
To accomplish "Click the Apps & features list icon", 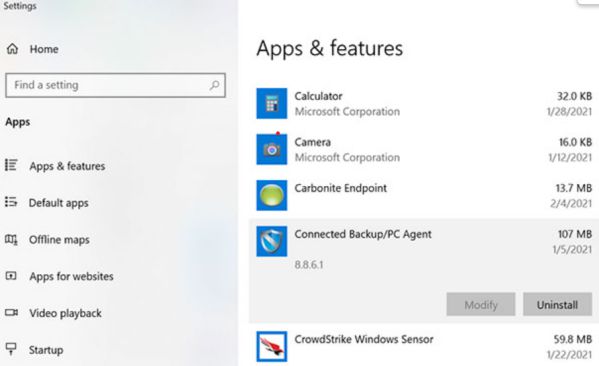I will point(11,165).
